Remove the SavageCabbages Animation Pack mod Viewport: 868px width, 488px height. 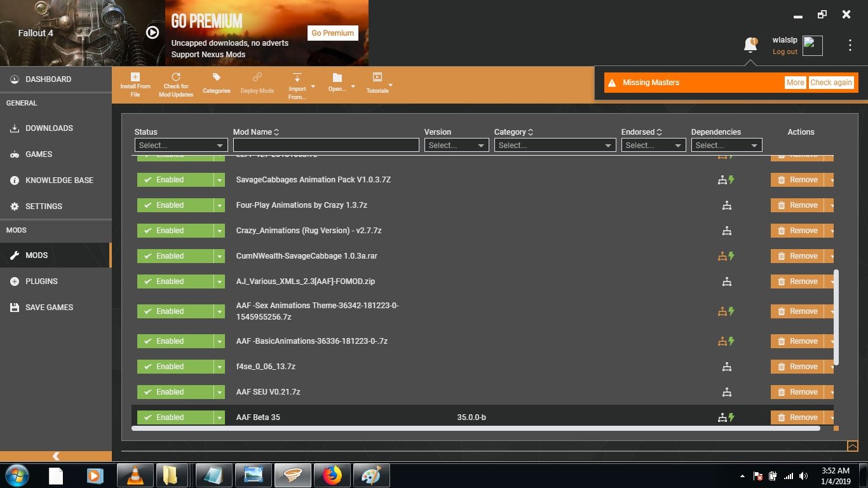coord(797,180)
